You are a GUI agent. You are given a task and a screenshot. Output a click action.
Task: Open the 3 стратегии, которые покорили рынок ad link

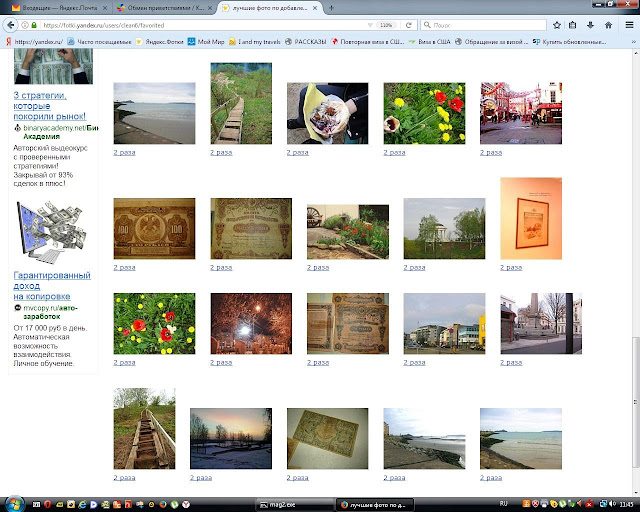point(49,106)
